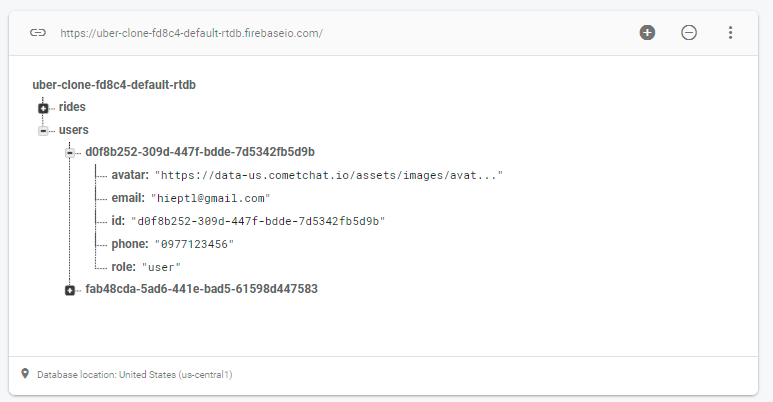Click the phone value 0977123456
773x402 pixels.
[x=194, y=244]
